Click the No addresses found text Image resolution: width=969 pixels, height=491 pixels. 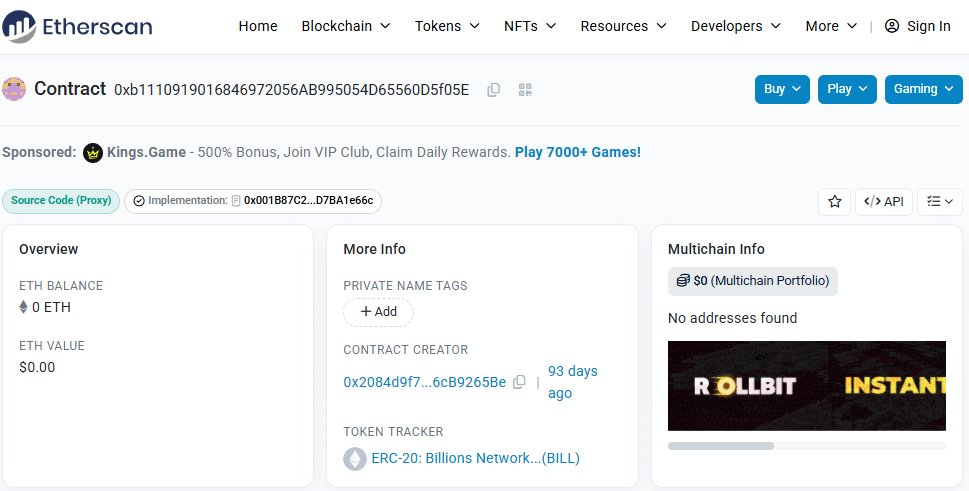click(x=732, y=318)
